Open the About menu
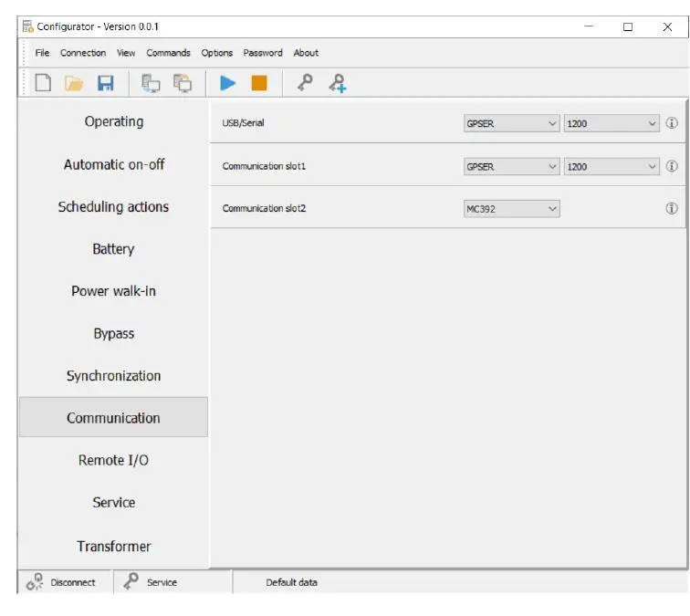Screen dimensions: 690x616 point(306,53)
